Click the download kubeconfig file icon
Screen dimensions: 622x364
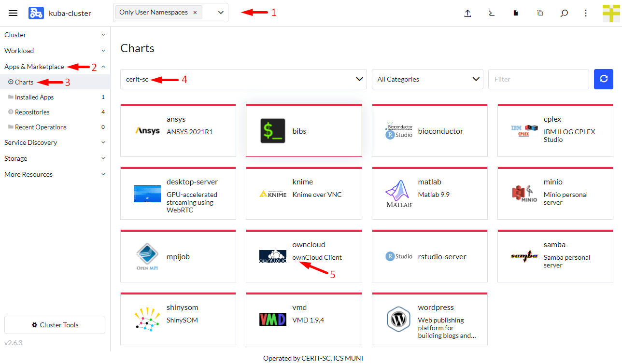pyautogui.click(x=516, y=14)
